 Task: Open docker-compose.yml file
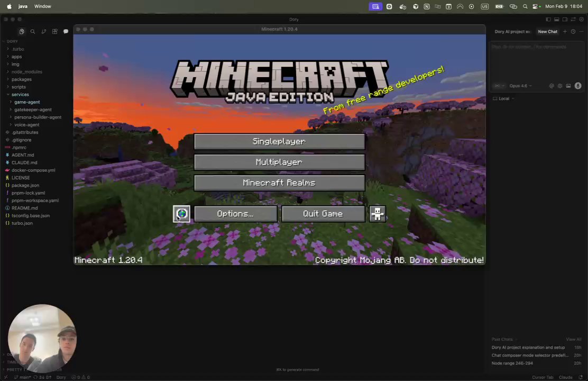coord(33,170)
